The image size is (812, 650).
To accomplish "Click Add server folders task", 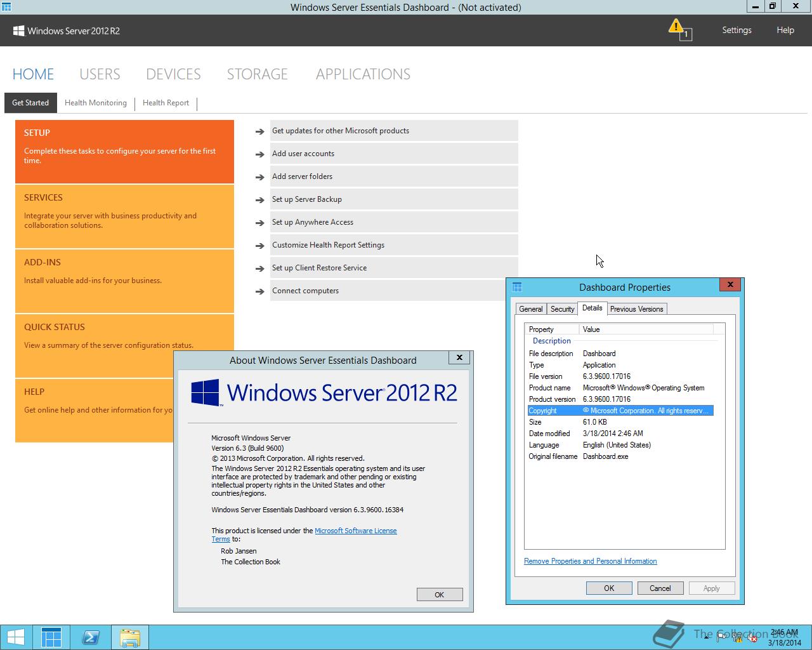I will click(394, 176).
